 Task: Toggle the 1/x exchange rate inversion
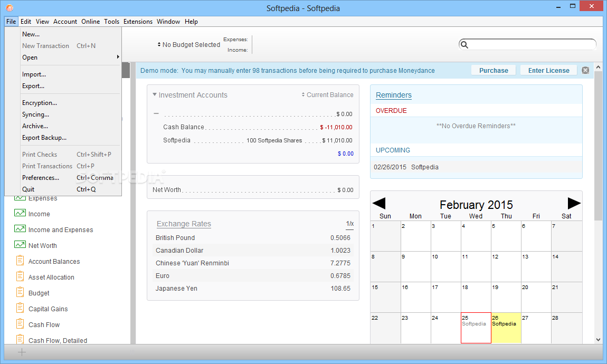pos(349,224)
